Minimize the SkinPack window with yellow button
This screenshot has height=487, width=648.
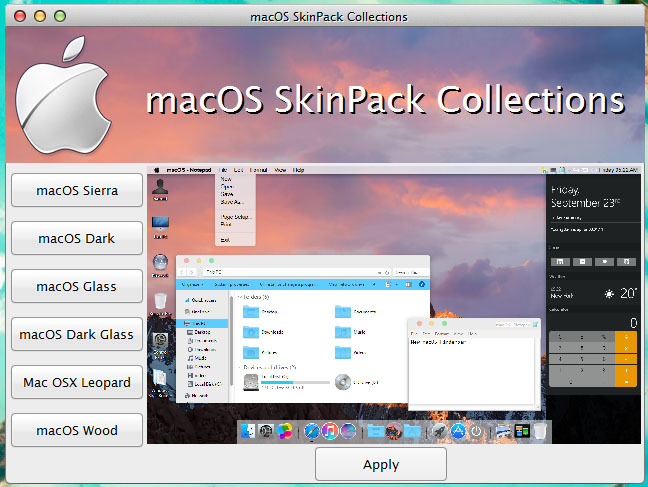point(40,16)
